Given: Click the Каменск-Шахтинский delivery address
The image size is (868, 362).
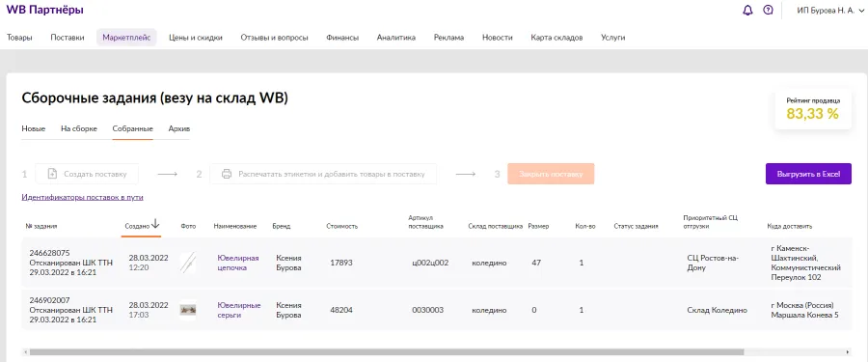Looking at the screenshot, I should click(x=806, y=263).
